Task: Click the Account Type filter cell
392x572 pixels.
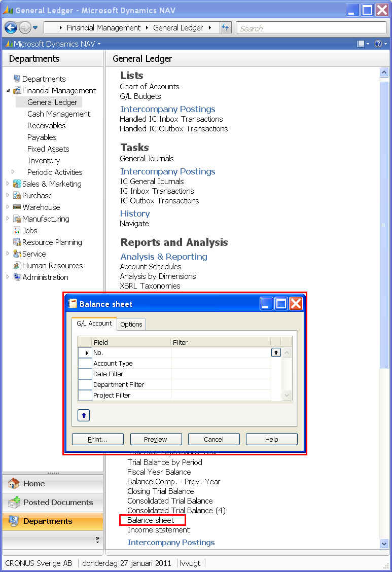Action: pos(221,364)
